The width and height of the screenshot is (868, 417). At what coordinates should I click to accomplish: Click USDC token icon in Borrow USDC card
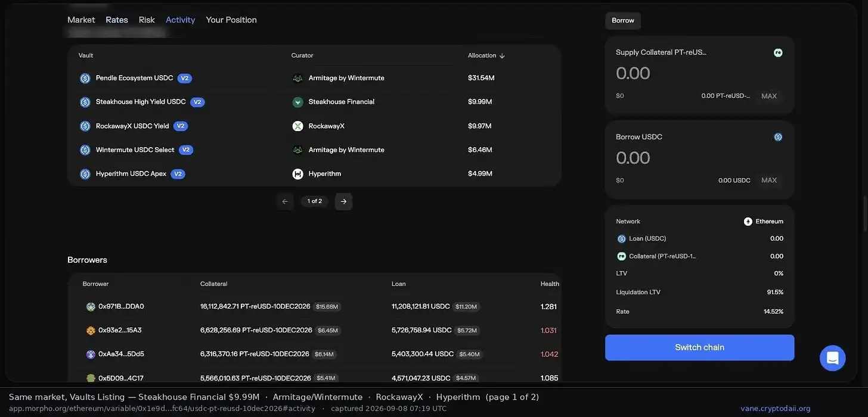click(x=778, y=137)
